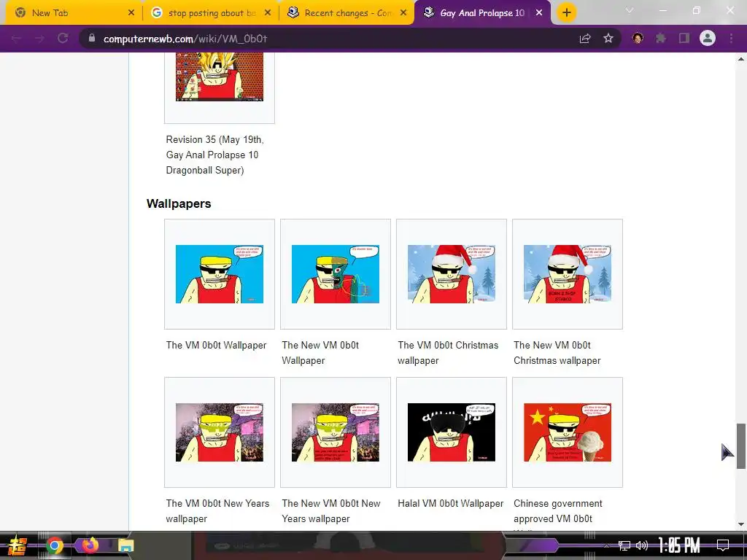Launch Firefox from the taskbar

click(x=90, y=545)
